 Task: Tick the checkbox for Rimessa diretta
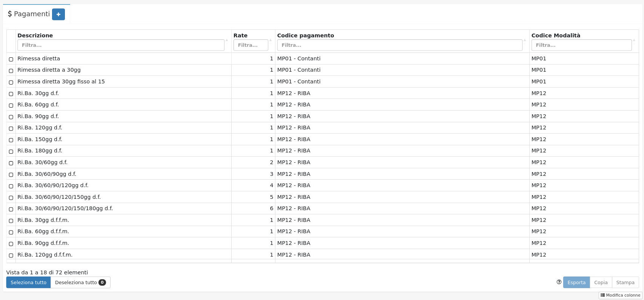tap(11, 59)
